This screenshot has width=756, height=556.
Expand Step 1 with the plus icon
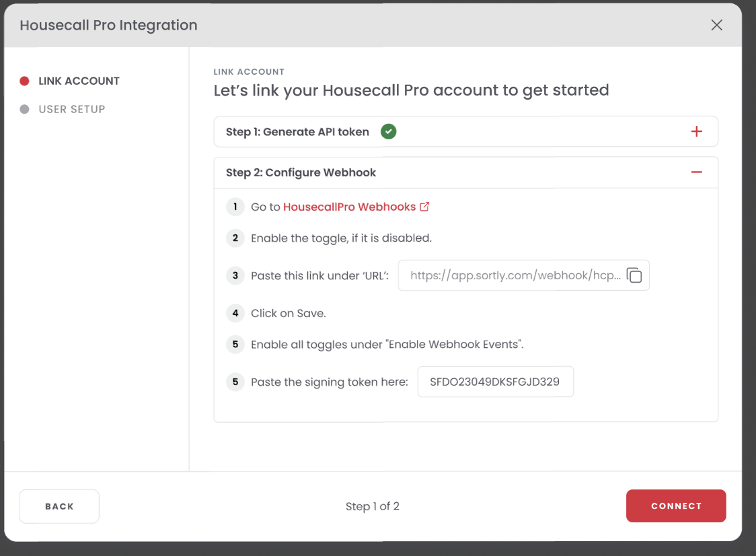pos(696,131)
